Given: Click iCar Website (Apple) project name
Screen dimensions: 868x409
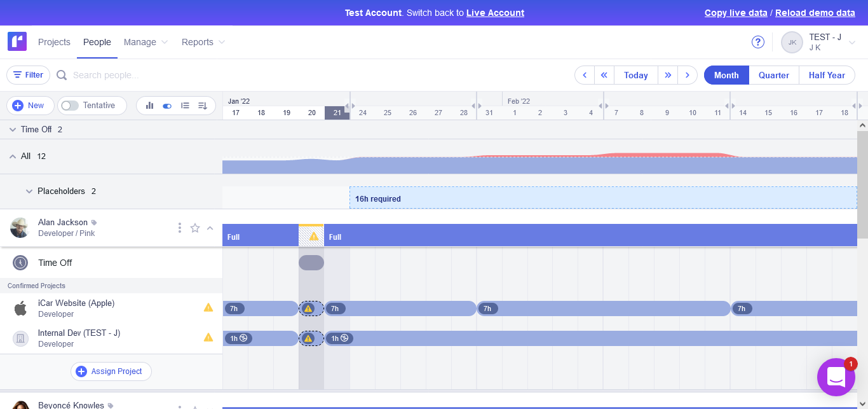Looking at the screenshot, I should click(76, 303).
